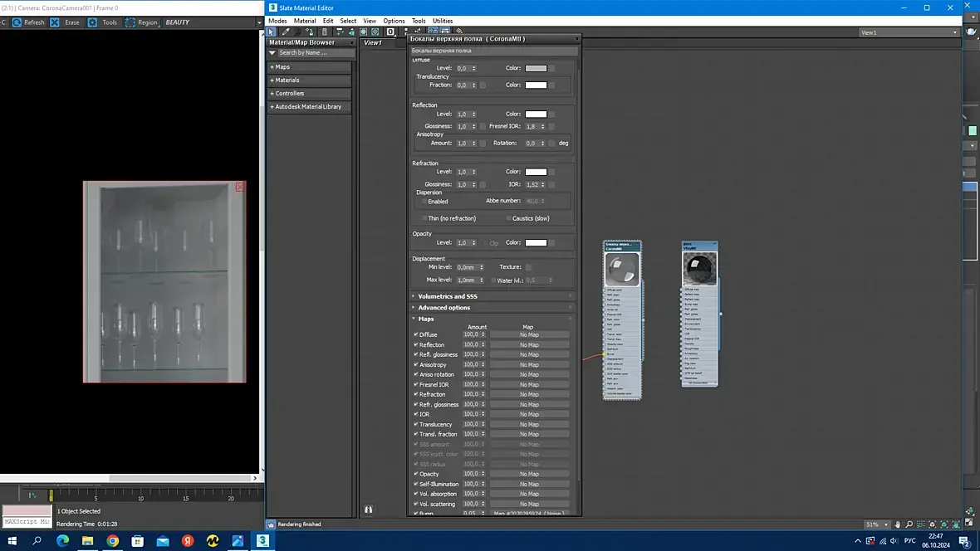Open the Material menu

pyautogui.click(x=305, y=21)
